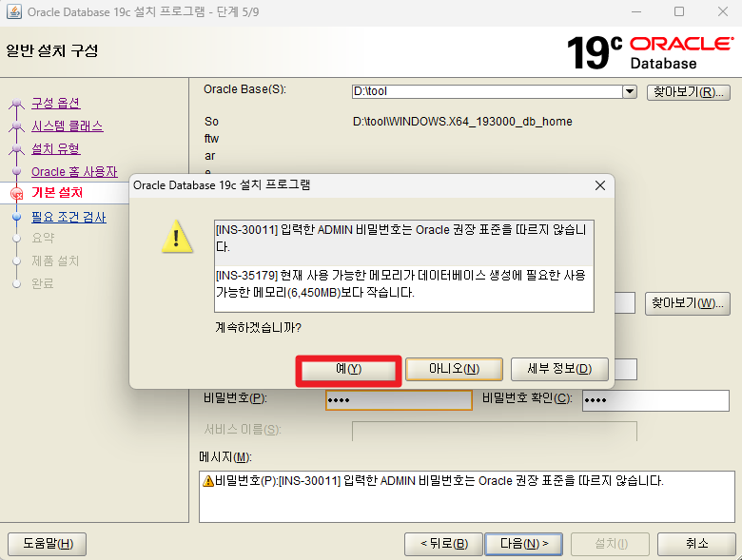Cancel installation with 취소
The height and width of the screenshot is (560, 742).
pyautogui.click(x=696, y=544)
